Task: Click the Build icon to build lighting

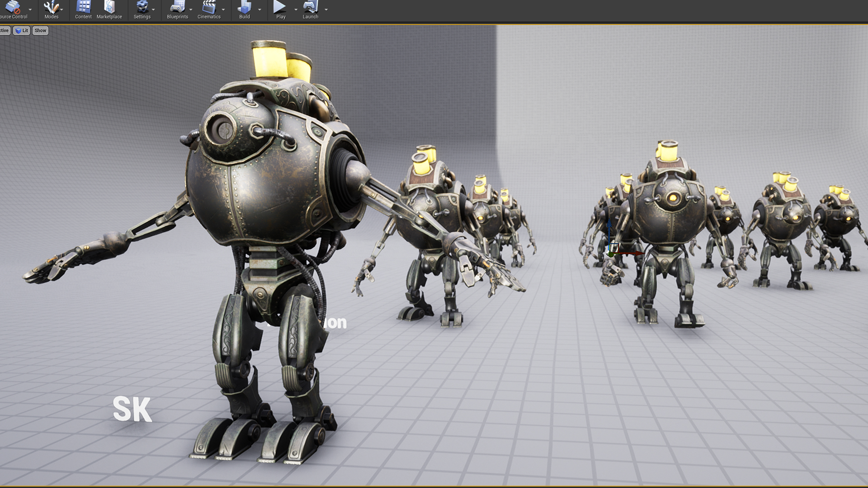Action: click(245, 8)
